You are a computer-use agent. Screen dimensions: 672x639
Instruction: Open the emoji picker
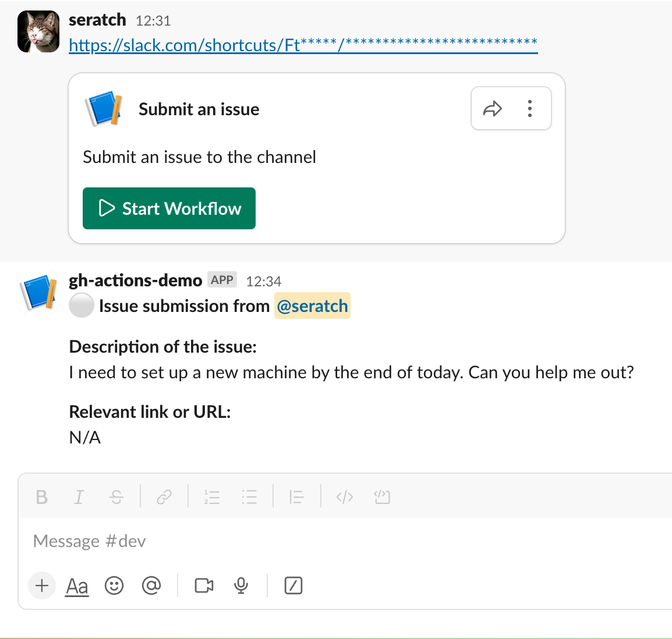[x=114, y=585]
